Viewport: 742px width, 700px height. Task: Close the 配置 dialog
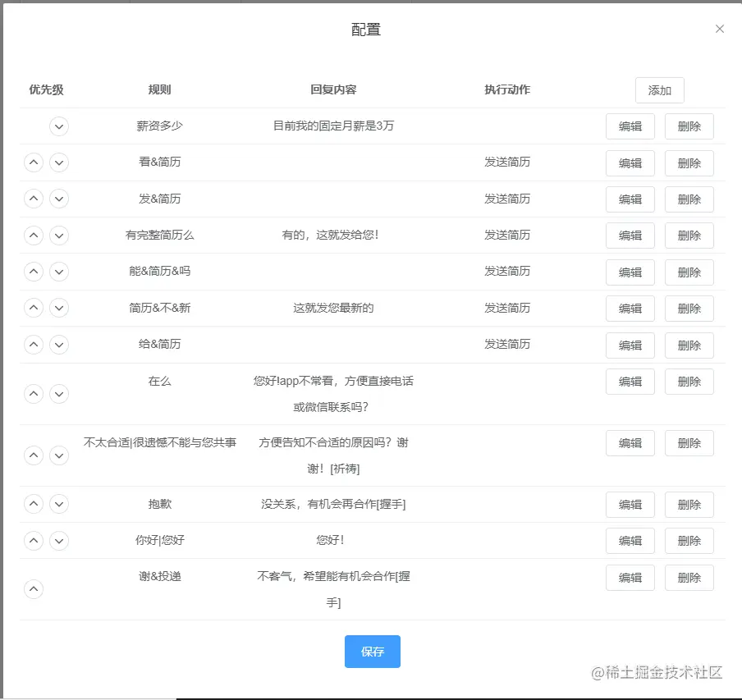pyautogui.click(x=720, y=29)
